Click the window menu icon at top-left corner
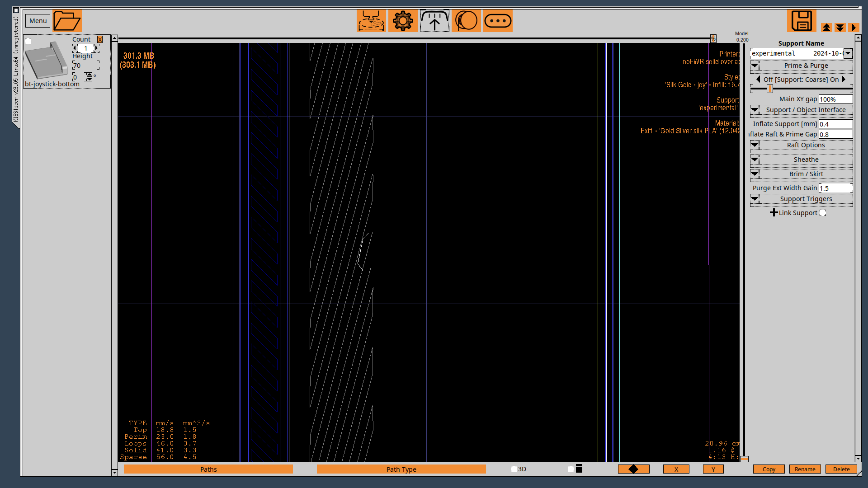 16,10
